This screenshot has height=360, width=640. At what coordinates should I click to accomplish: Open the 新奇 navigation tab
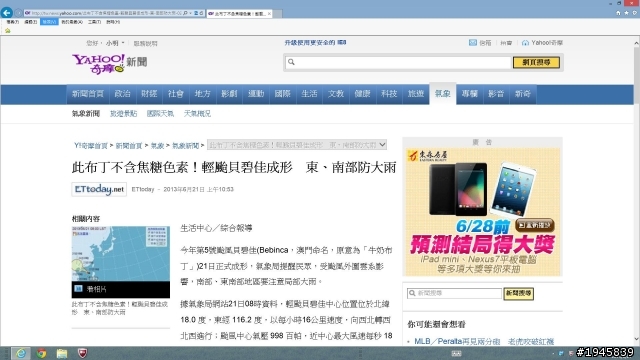[522, 94]
